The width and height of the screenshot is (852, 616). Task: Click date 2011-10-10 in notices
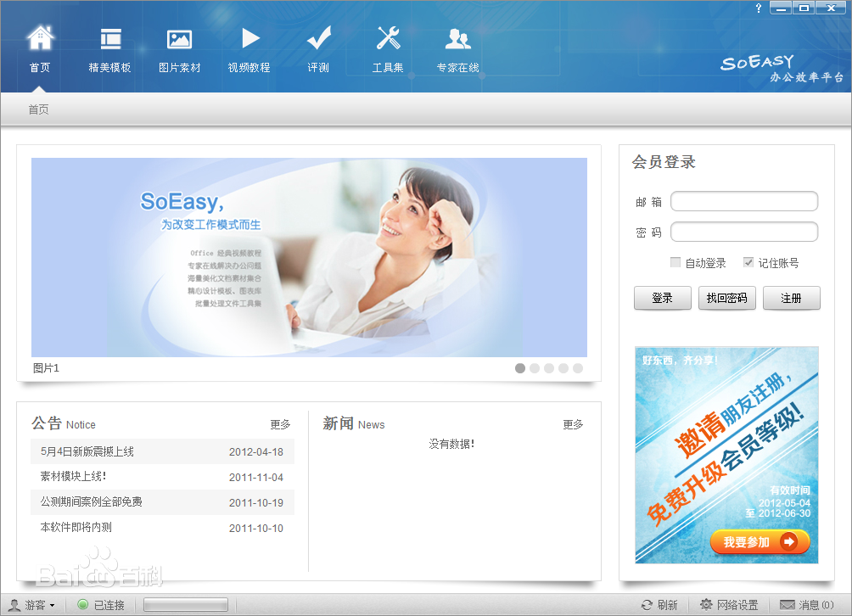pyautogui.click(x=256, y=528)
